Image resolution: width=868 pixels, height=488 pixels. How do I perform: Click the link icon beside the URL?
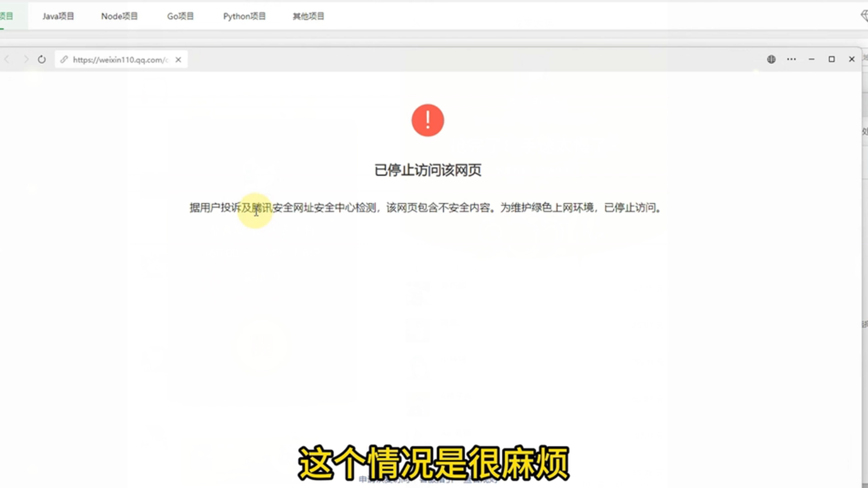click(x=64, y=59)
